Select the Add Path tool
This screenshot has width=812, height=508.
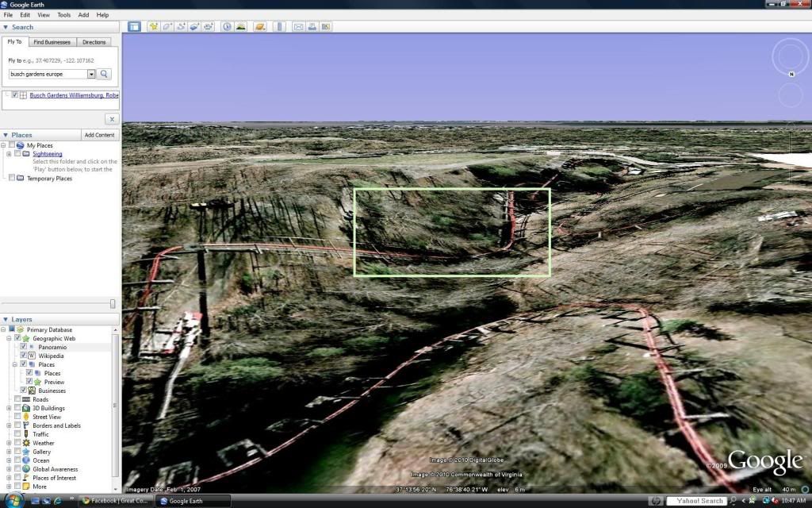(182, 26)
